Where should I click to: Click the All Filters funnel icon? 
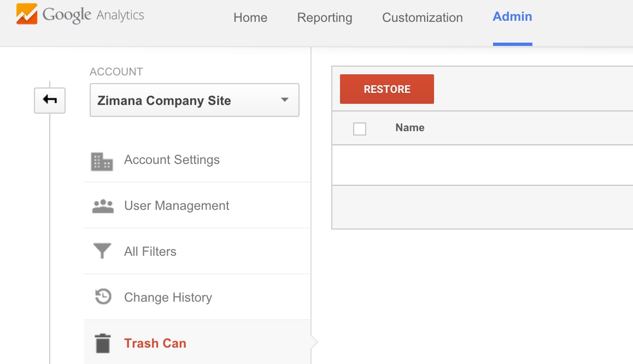tap(102, 251)
